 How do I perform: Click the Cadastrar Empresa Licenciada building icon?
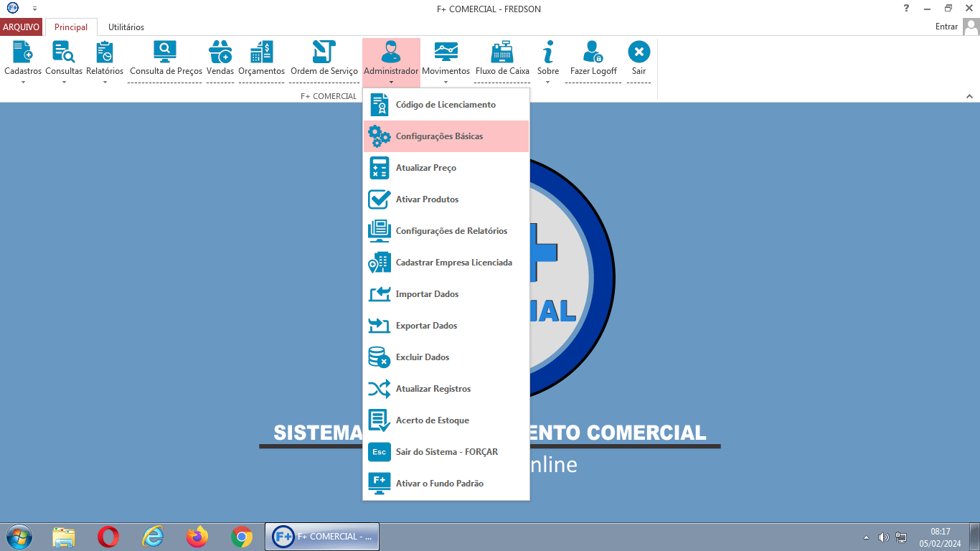tap(380, 263)
